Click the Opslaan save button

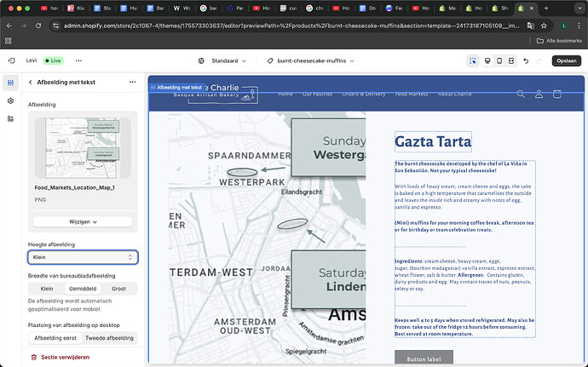click(566, 61)
